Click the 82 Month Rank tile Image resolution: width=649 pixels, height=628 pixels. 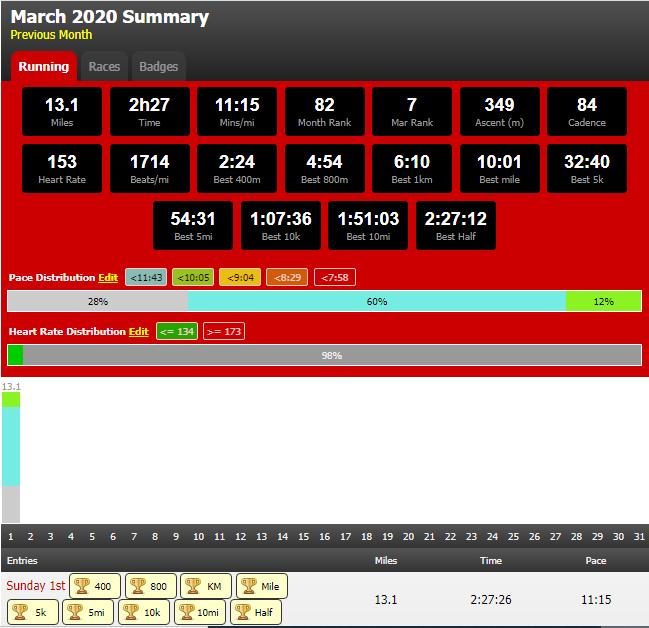point(325,111)
